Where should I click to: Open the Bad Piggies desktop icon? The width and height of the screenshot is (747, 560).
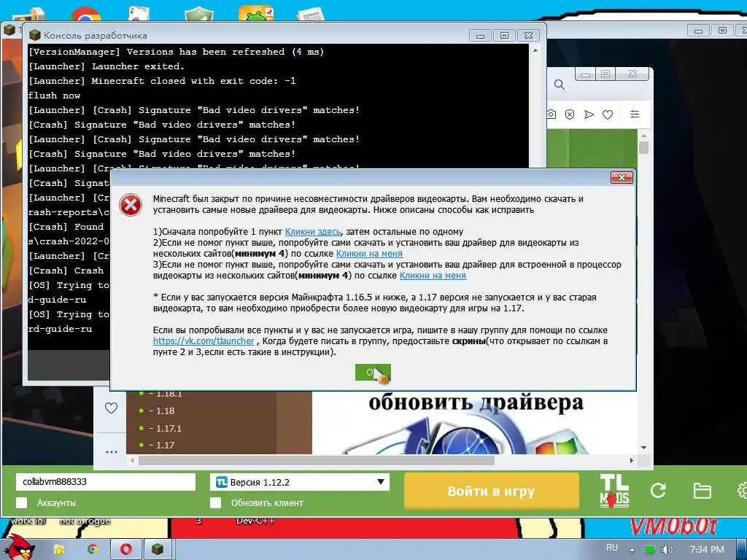(x=256, y=14)
